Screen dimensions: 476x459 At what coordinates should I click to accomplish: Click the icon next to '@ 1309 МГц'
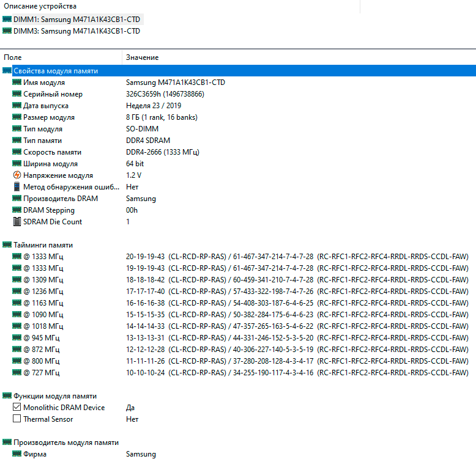point(17,279)
